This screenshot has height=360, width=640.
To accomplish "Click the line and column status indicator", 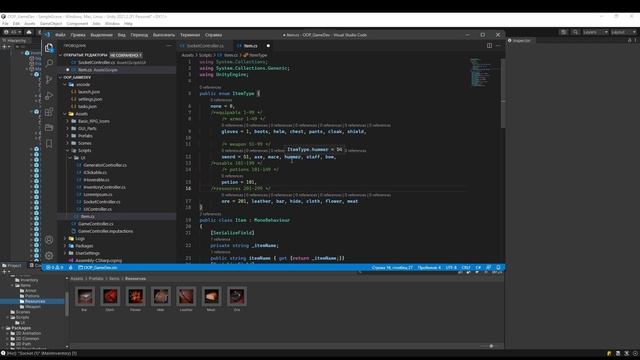I will (x=392, y=268).
